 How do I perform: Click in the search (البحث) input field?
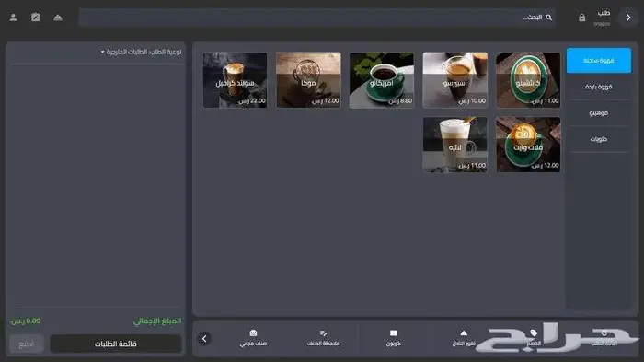coord(316,18)
